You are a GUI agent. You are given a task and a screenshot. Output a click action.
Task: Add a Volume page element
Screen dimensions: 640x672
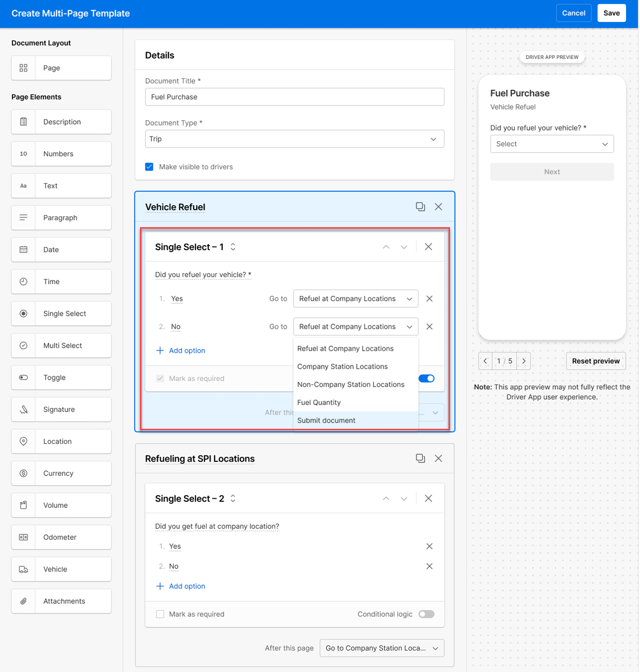pos(61,505)
